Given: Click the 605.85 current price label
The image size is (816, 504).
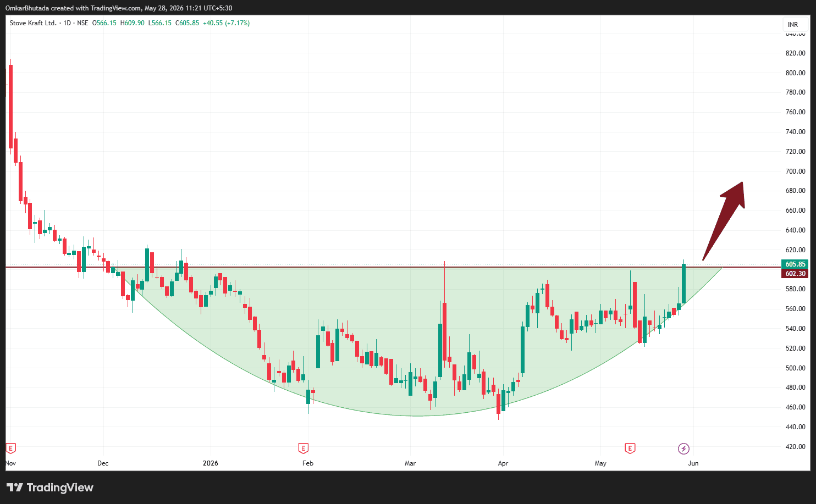Looking at the screenshot, I should (x=795, y=264).
